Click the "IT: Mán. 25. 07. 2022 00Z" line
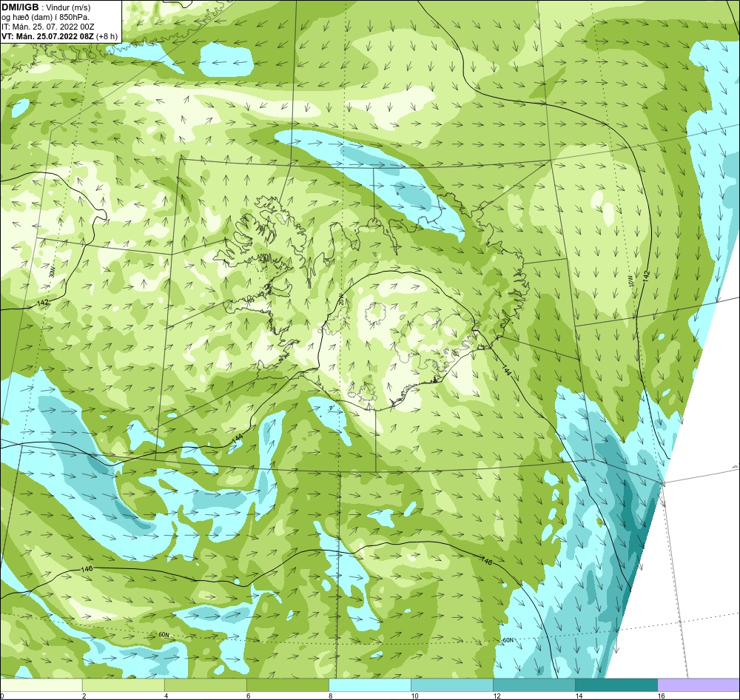This screenshot has width=740, height=700. (x=47, y=27)
